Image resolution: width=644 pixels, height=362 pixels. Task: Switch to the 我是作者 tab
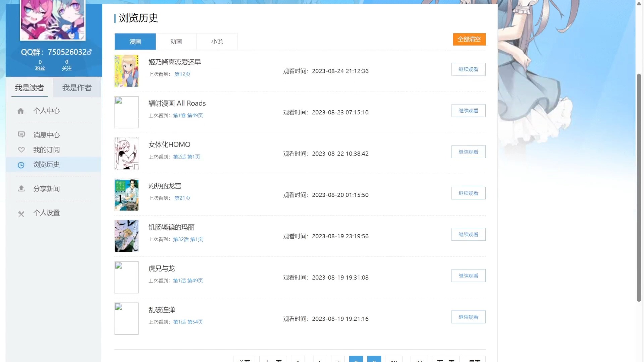[77, 88]
